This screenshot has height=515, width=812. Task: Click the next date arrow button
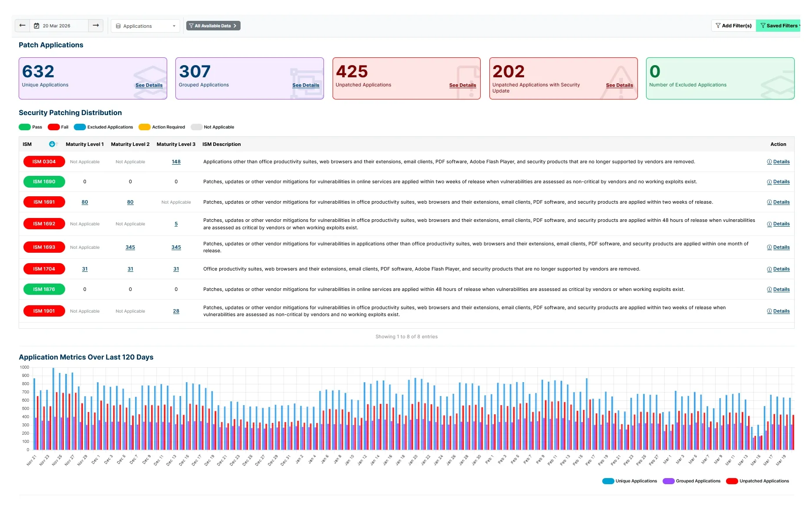pyautogui.click(x=96, y=26)
